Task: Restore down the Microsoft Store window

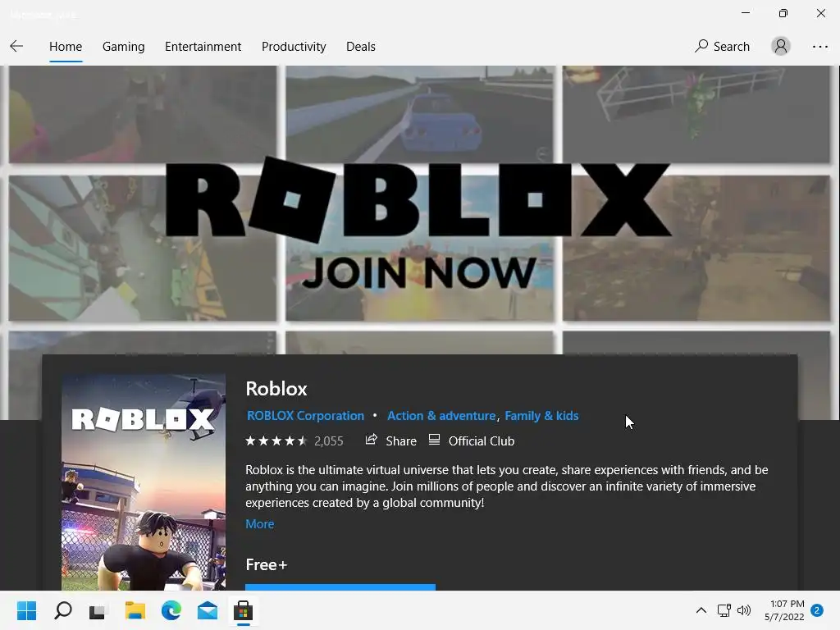Action: tap(783, 13)
